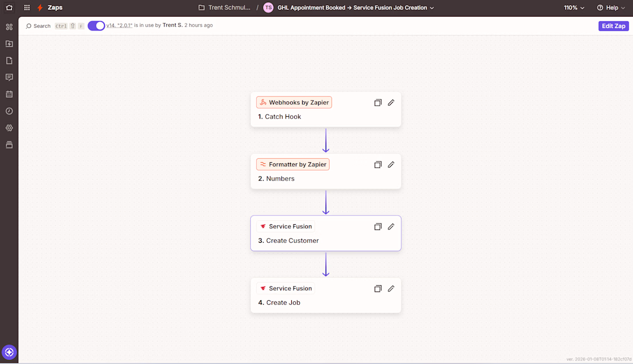The width and height of the screenshot is (633, 364).
Task: Click the copy icon on Numbers step
Action: [x=378, y=164]
